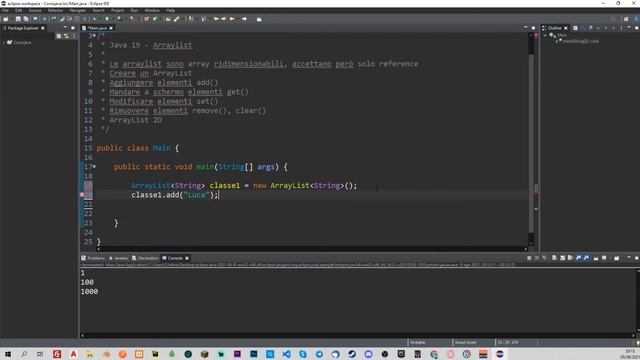The image size is (640, 360).
Task: Expand the folded comment on line 3
Action: coord(94,36)
